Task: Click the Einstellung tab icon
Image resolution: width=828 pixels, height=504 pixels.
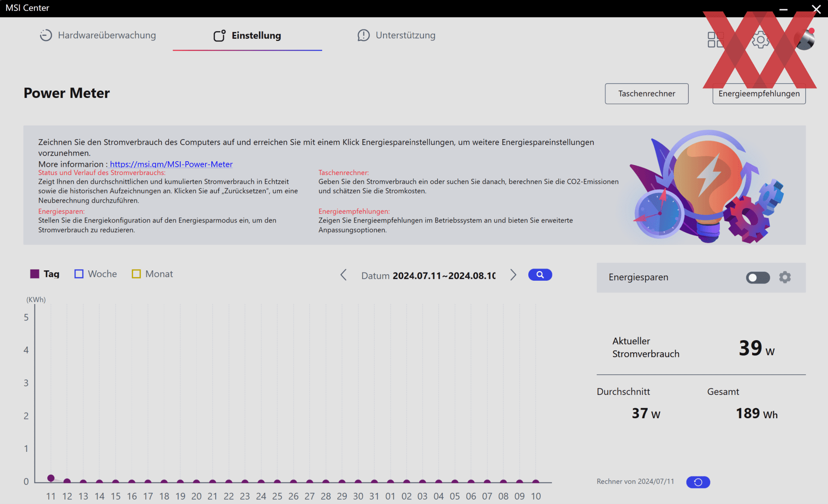Action: [220, 35]
